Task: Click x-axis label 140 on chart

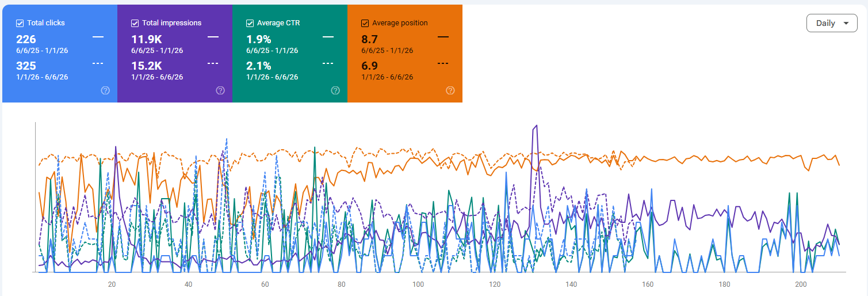Action: click(x=571, y=284)
